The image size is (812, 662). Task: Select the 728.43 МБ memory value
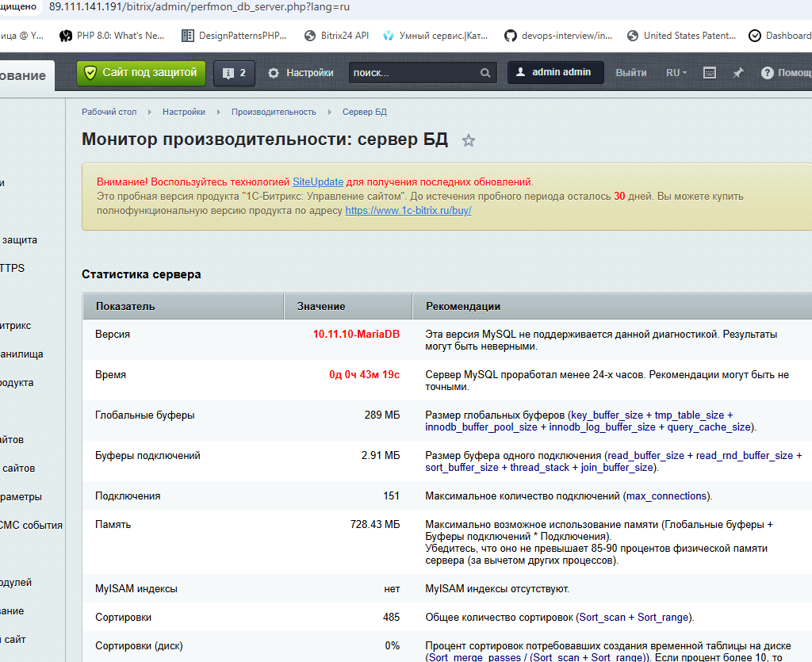coord(375,524)
